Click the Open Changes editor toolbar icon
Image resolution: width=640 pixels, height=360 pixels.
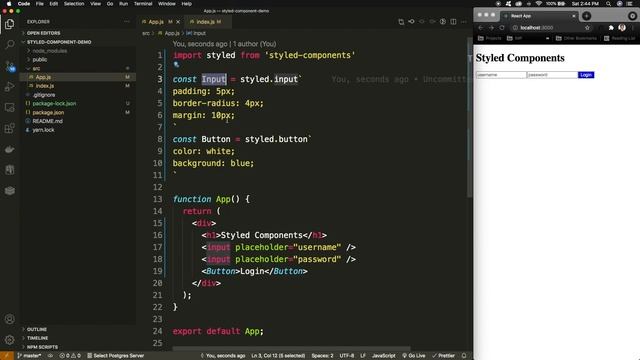[401, 22]
